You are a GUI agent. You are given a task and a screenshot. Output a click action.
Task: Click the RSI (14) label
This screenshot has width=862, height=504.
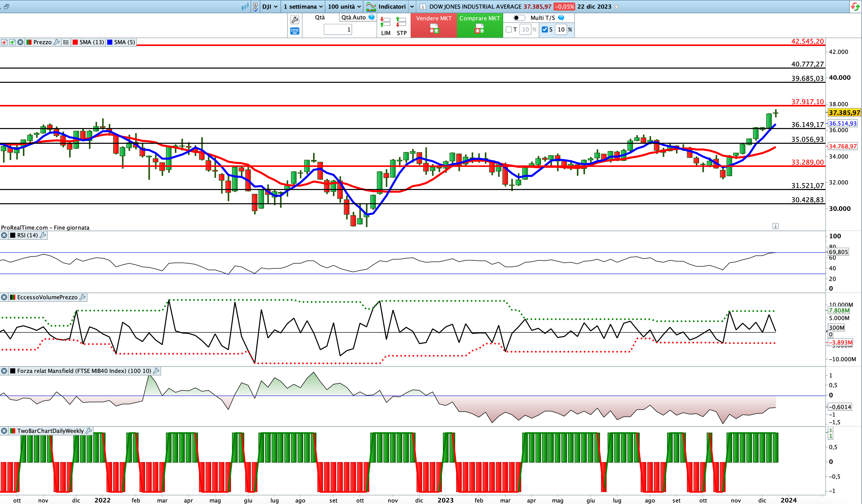click(27, 235)
